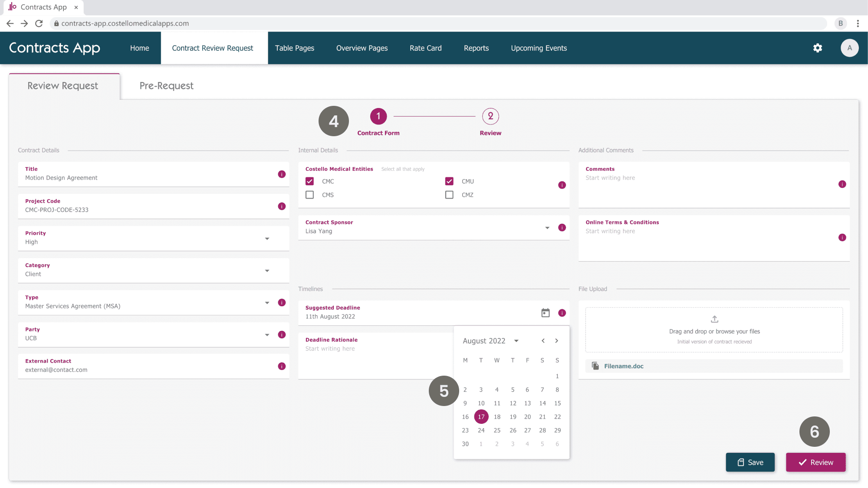
Task: Open the August 2022 month selector
Action: pyautogui.click(x=516, y=341)
